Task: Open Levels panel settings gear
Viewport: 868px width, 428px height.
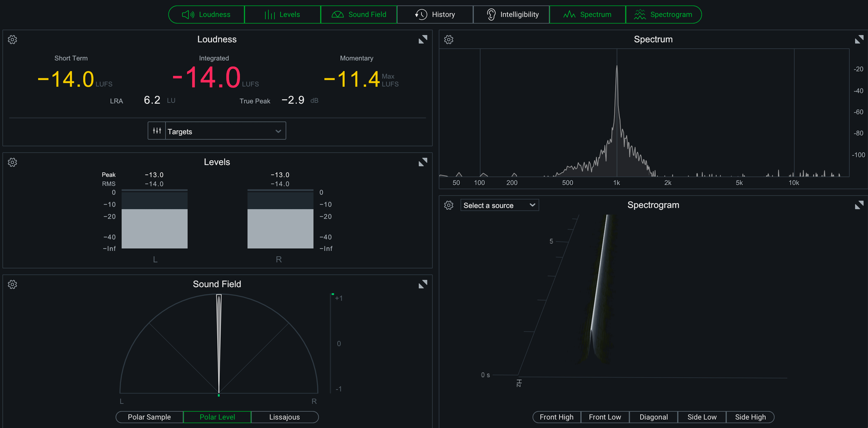Action: pos(13,163)
